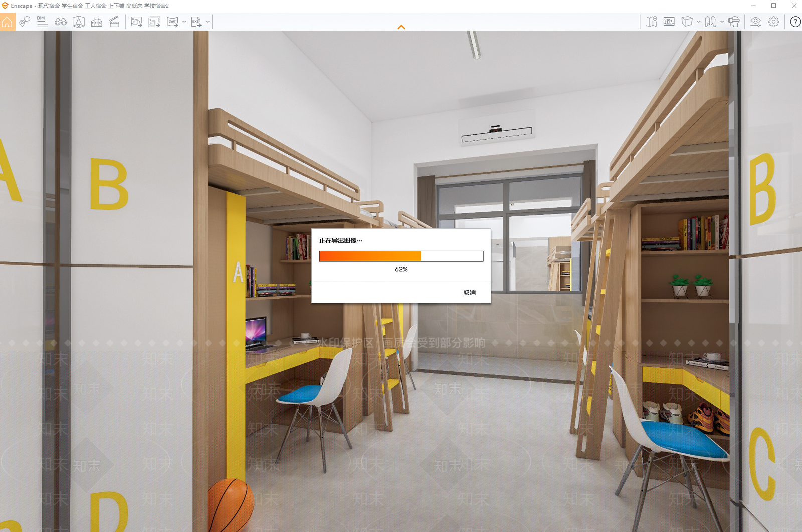The width and height of the screenshot is (802, 532).
Task: Toggle the rendered buildings view icon
Action: [x=669, y=22]
